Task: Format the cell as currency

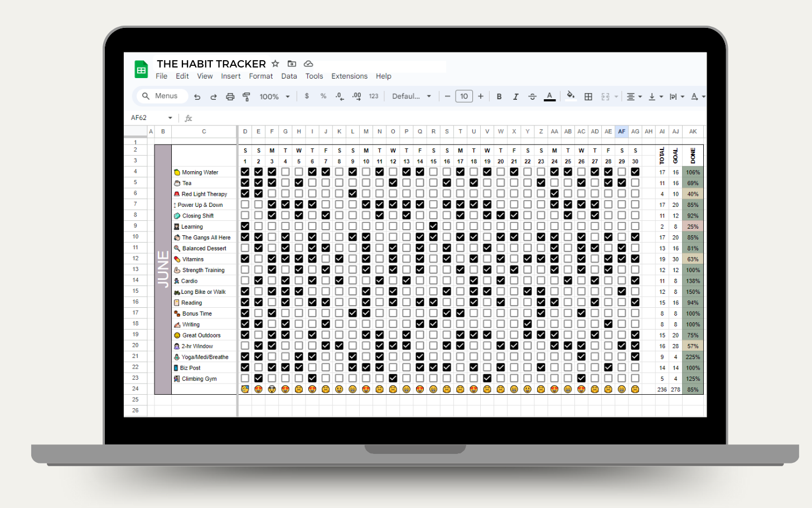Action: (307, 96)
